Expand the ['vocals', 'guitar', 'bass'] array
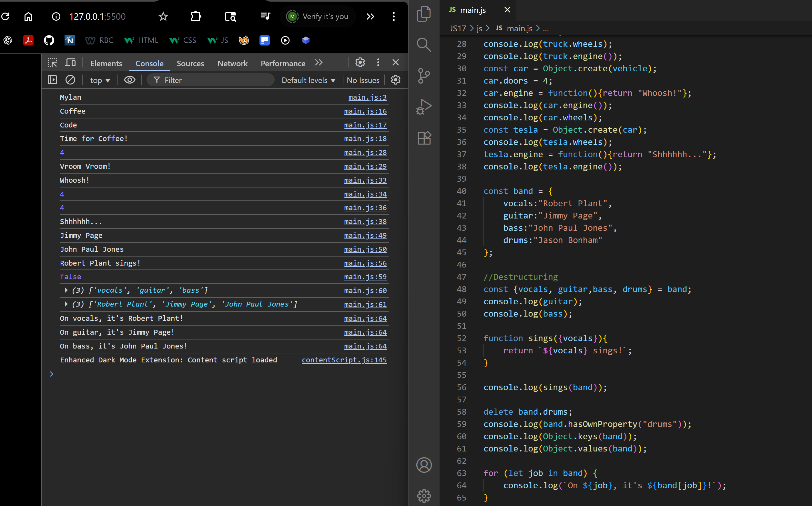The image size is (812, 506). [66, 290]
